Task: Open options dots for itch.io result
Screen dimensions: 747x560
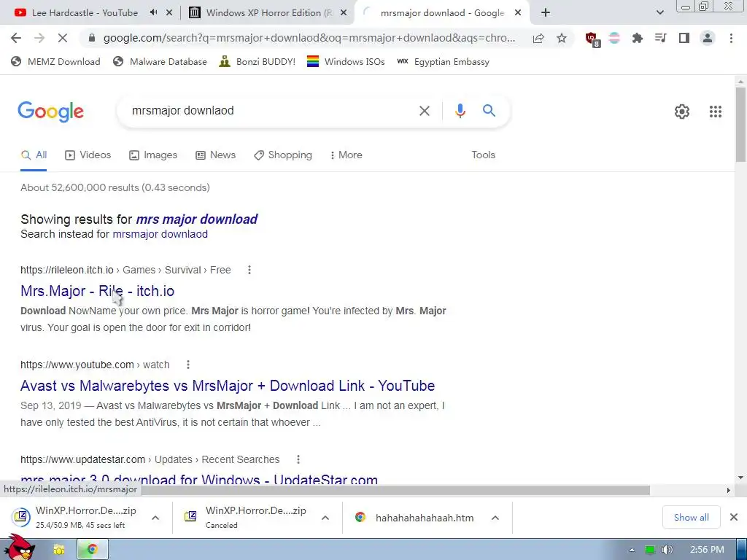Action: coord(249,270)
